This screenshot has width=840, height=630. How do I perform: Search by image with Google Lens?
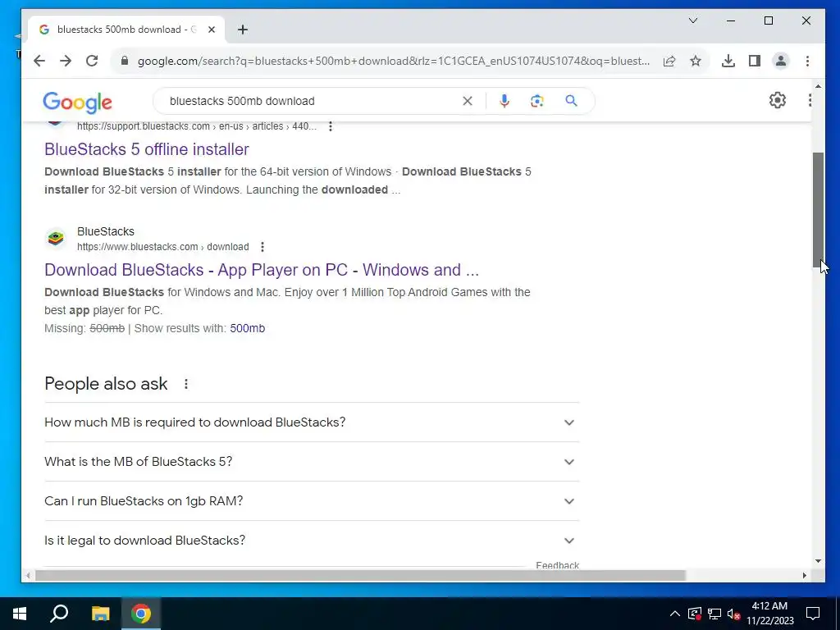[536, 101]
